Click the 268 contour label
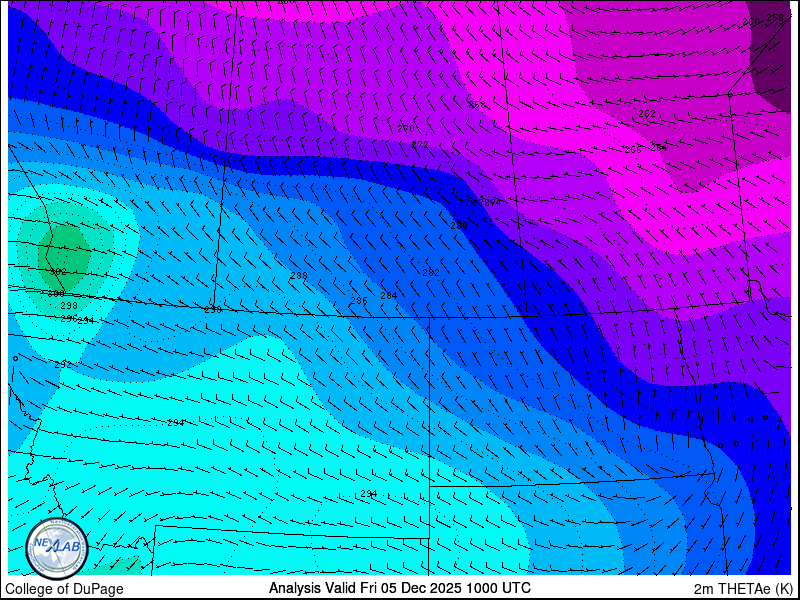The image size is (800, 600). coord(477,105)
